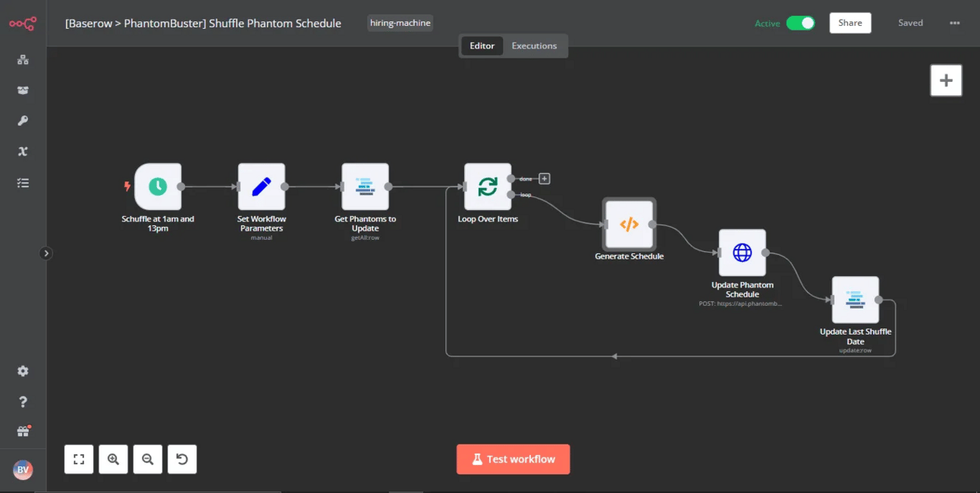Viewport: 980px width, 493px height.
Task: Click the 'Generate Schedule' label
Action: click(629, 256)
